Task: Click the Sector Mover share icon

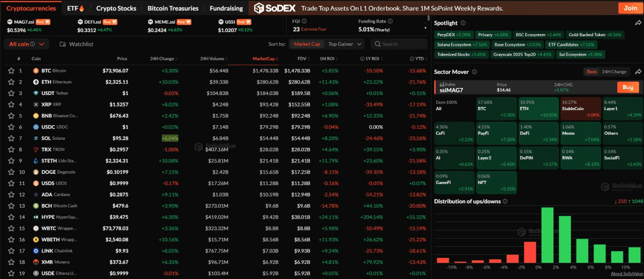Action: pos(638,72)
